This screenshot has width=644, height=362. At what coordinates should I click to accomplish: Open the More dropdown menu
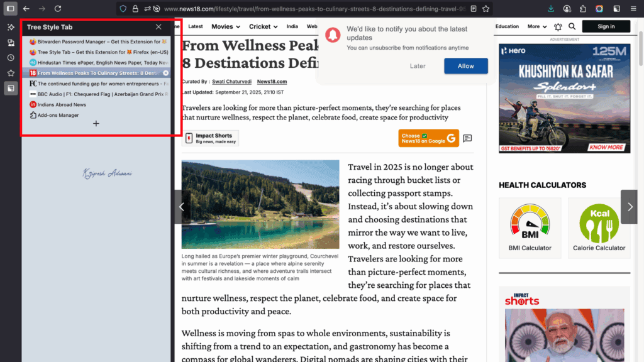pos(536,26)
